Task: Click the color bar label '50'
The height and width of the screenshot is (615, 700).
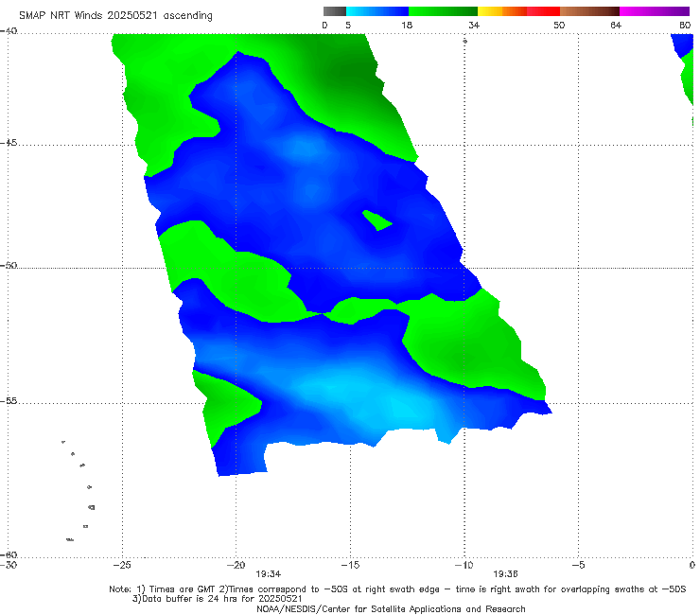Action: [x=559, y=26]
